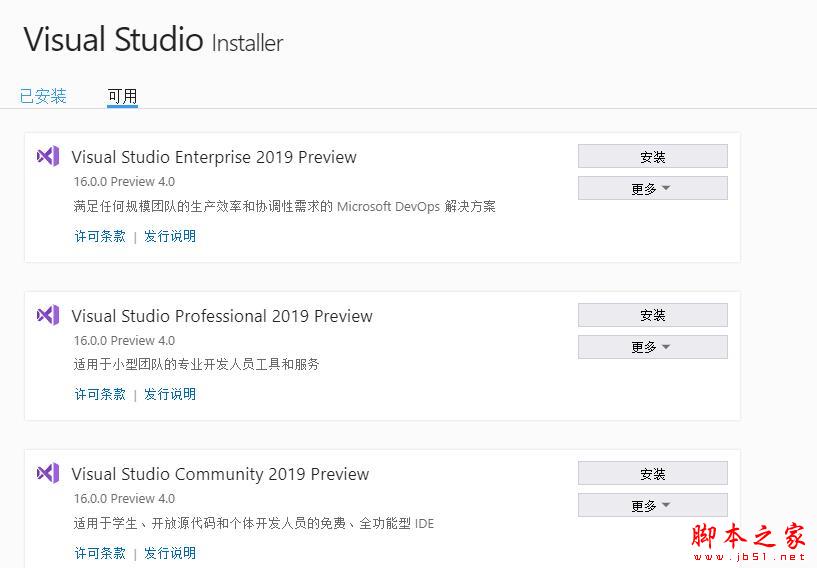Click the Visual Studio Installer heading
817x568 pixels.
click(x=153, y=41)
